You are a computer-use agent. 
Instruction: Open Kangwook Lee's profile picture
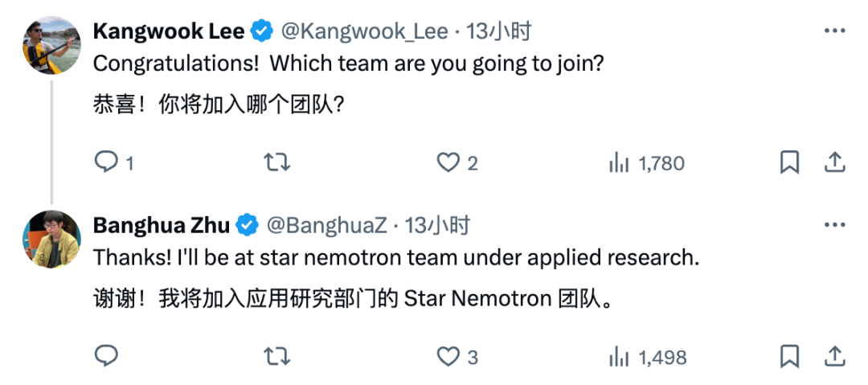pyautogui.click(x=51, y=46)
